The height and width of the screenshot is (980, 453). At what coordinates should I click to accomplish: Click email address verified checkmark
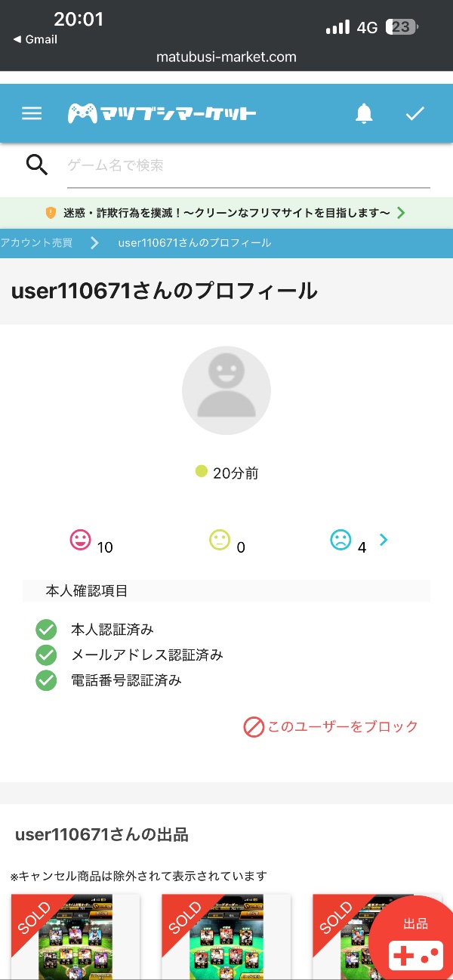point(46,655)
